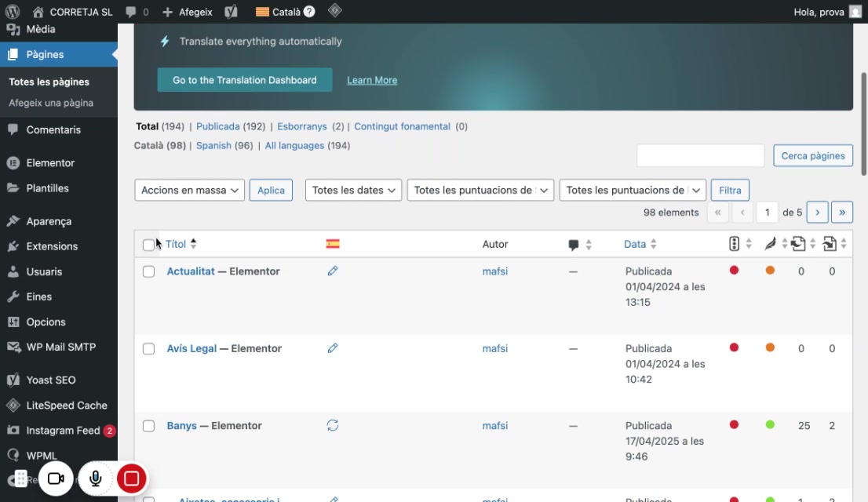Click the red stop recording button

point(131,478)
